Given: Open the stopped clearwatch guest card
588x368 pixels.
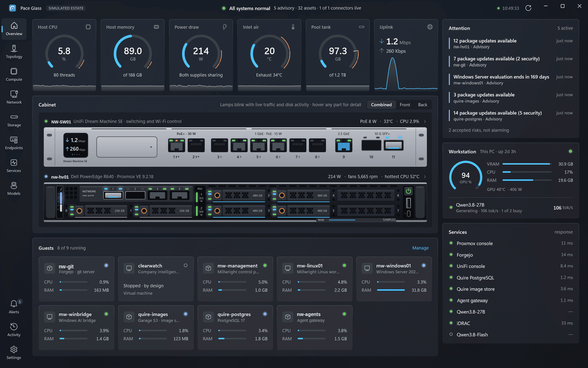Looking at the screenshot, I should point(156,279).
